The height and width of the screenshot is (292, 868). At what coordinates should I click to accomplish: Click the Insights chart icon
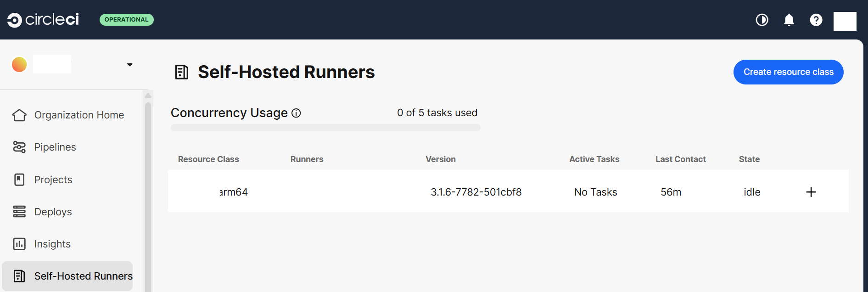click(x=19, y=244)
